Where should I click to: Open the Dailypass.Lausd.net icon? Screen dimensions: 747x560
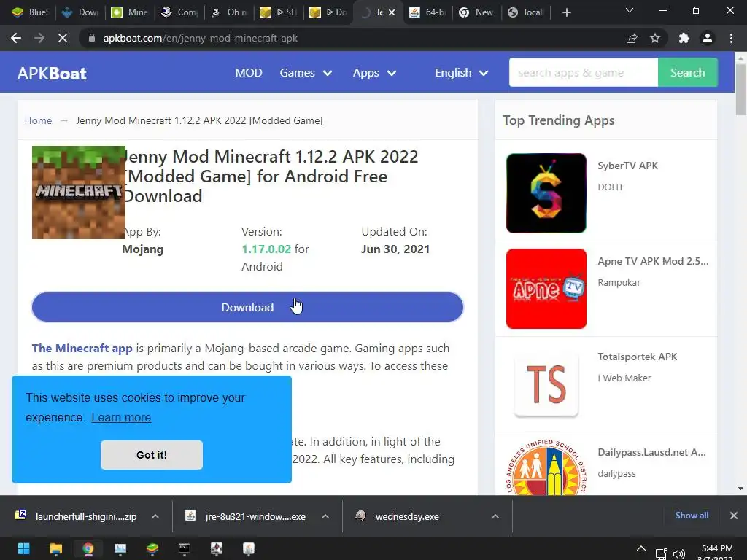[x=546, y=467]
